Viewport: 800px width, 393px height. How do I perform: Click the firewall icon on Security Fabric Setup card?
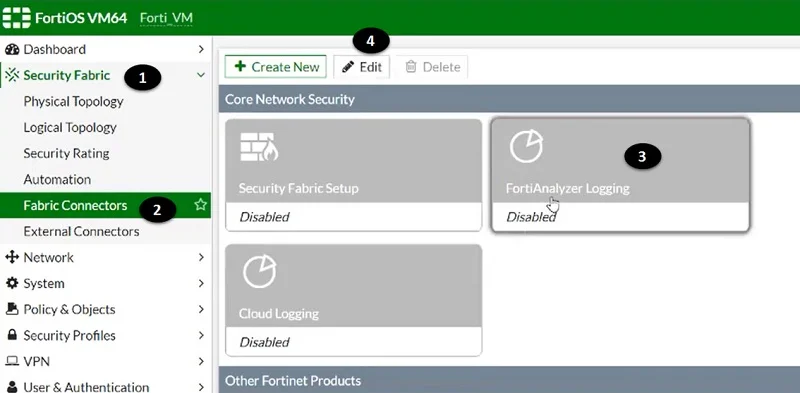coord(259,147)
